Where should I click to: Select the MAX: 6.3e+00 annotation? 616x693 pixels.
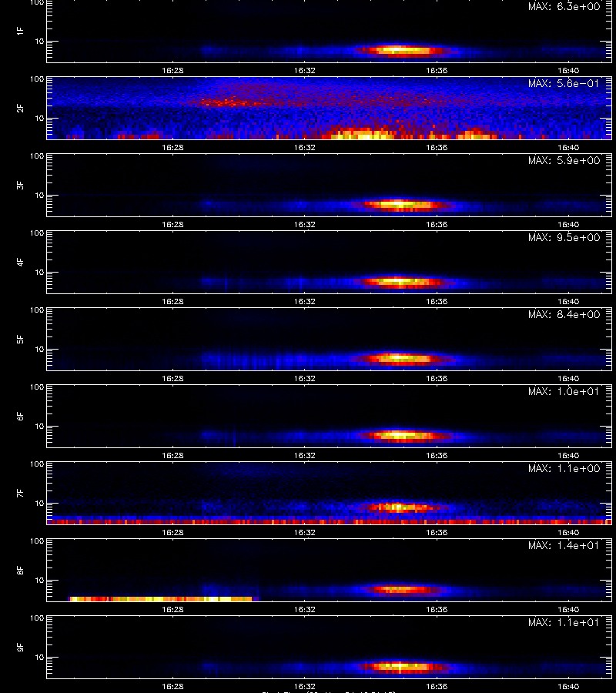click(564, 7)
